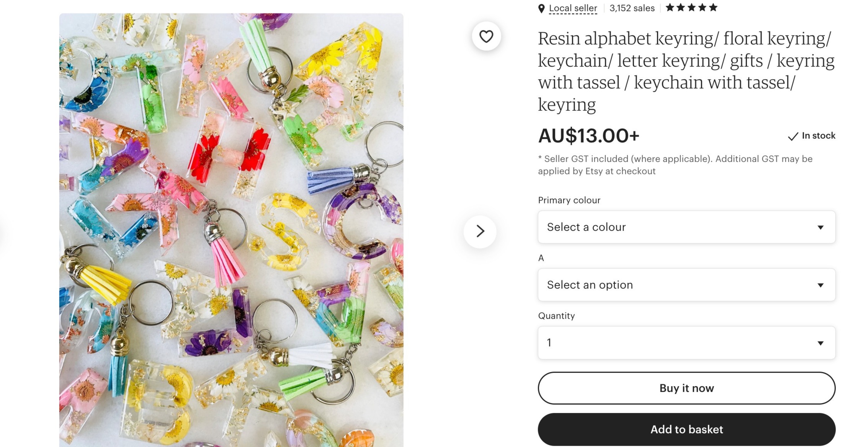This screenshot has height=447, width=868.
Task: Show next product photo with right arrow
Action: tap(480, 231)
